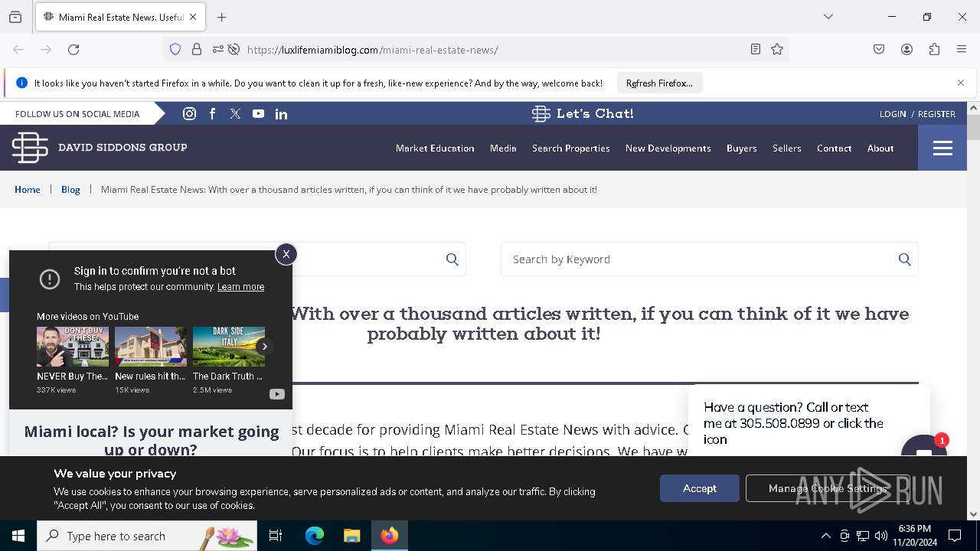Click the Windows taskbar search box

pos(147,536)
